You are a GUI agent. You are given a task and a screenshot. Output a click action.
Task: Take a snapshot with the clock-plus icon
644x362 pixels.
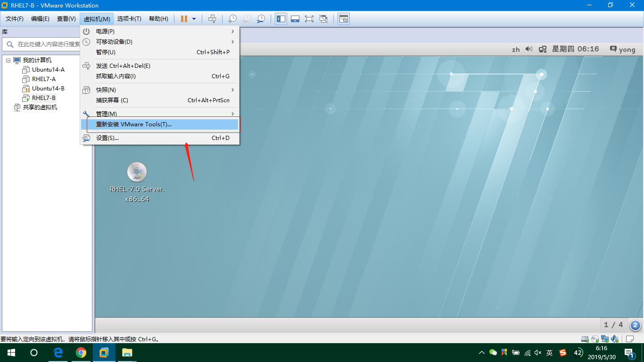(x=232, y=19)
